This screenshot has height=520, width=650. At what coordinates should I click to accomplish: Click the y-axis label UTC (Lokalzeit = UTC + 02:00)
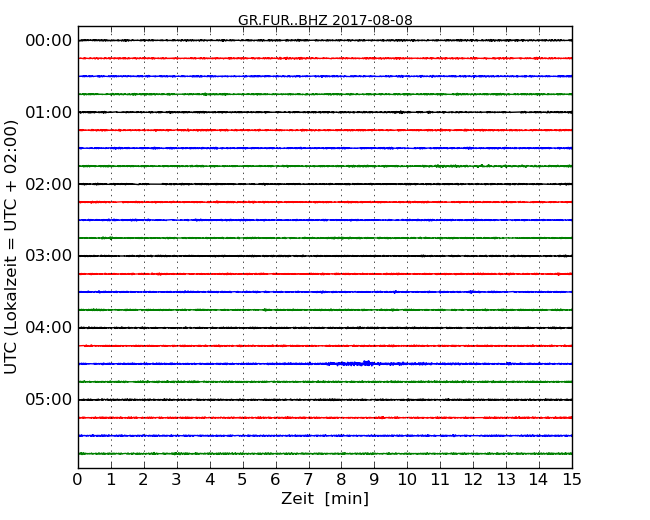point(11,247)
